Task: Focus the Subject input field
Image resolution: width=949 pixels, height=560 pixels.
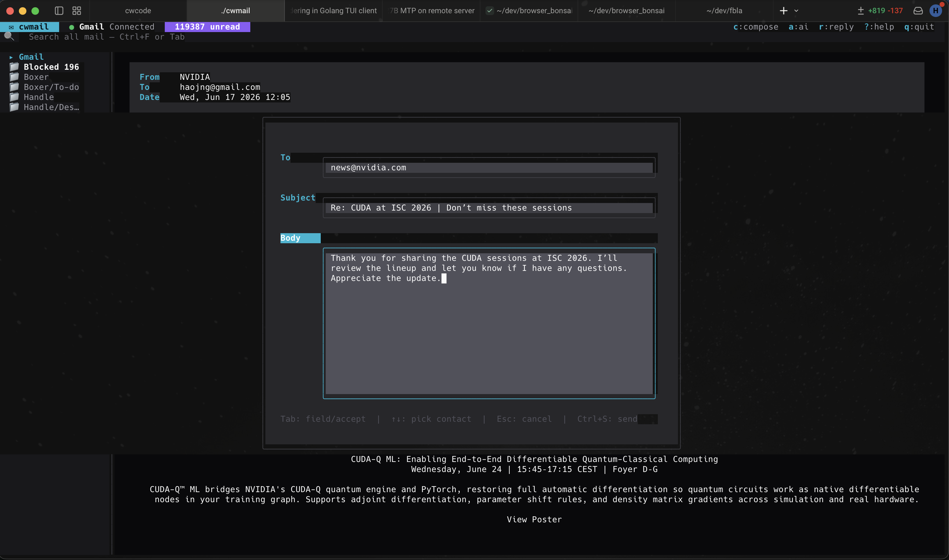Action: (489, 207)
